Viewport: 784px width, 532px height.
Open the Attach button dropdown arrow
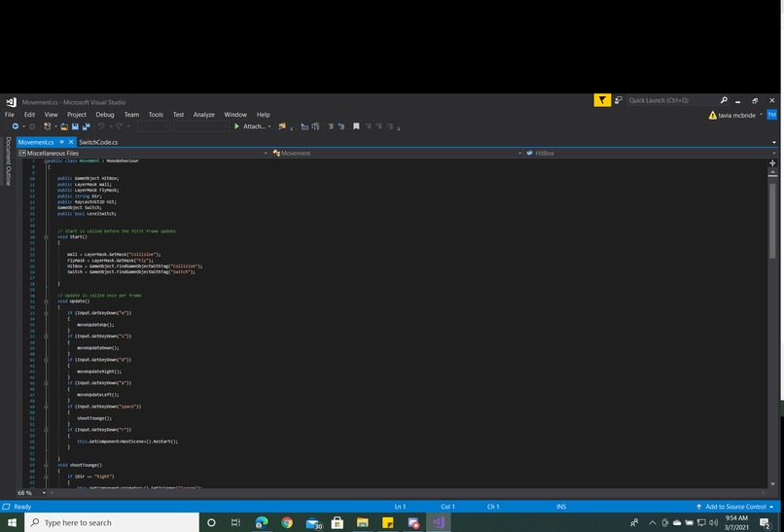click(269, 126)
